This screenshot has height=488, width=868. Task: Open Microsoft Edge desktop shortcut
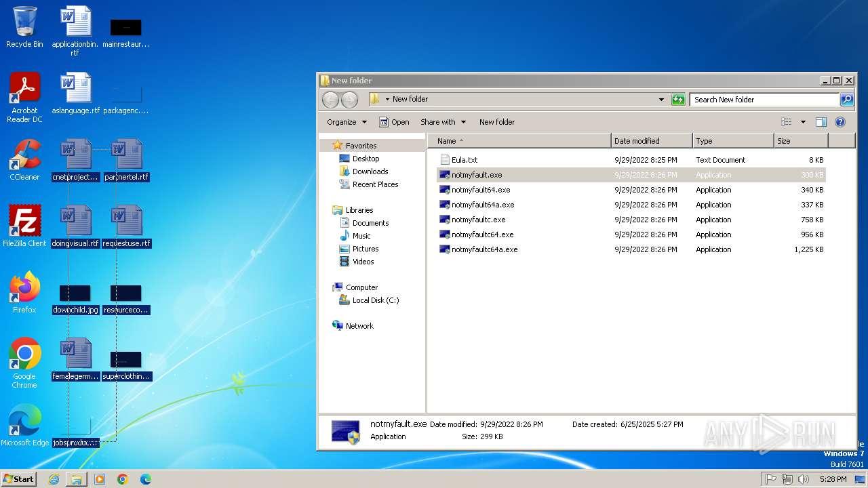pyautogui.click(x=24, y=425)
